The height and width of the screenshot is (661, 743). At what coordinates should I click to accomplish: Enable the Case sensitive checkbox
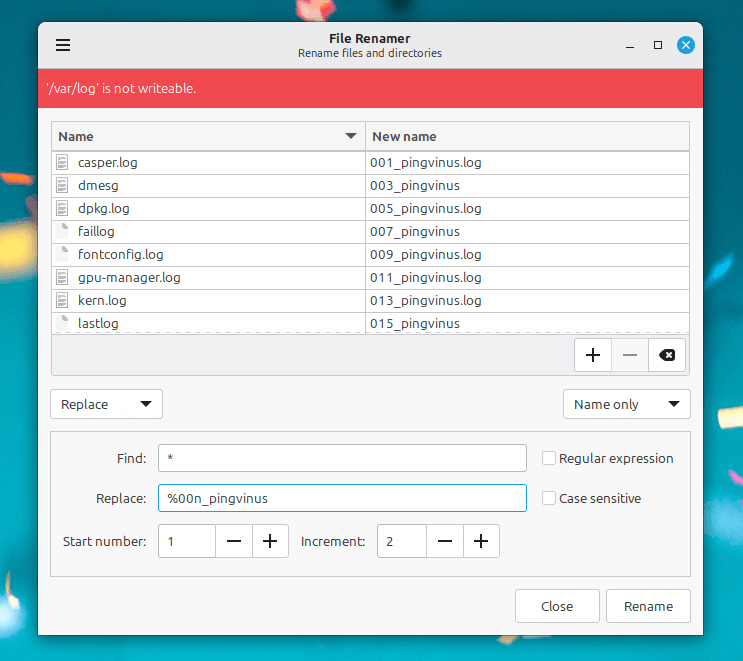tap(549, 498)
